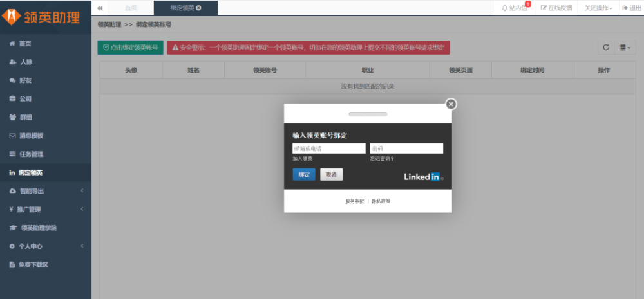This screenshot has height=299, width=644.
Task: Click the 取消 button
Action: [332, 174]
